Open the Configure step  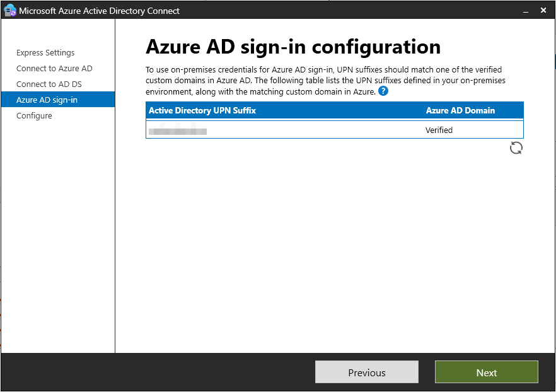pos(34,115)
